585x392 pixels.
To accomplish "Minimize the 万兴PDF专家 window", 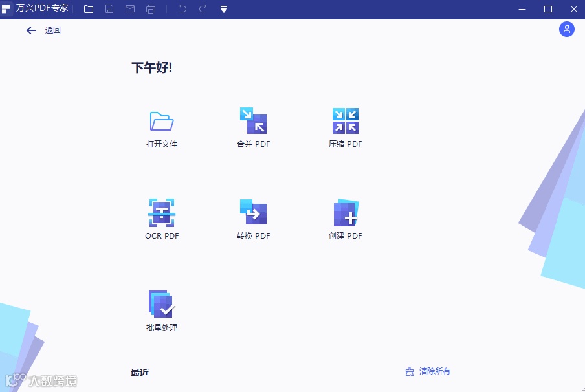I will pos(522,9).
